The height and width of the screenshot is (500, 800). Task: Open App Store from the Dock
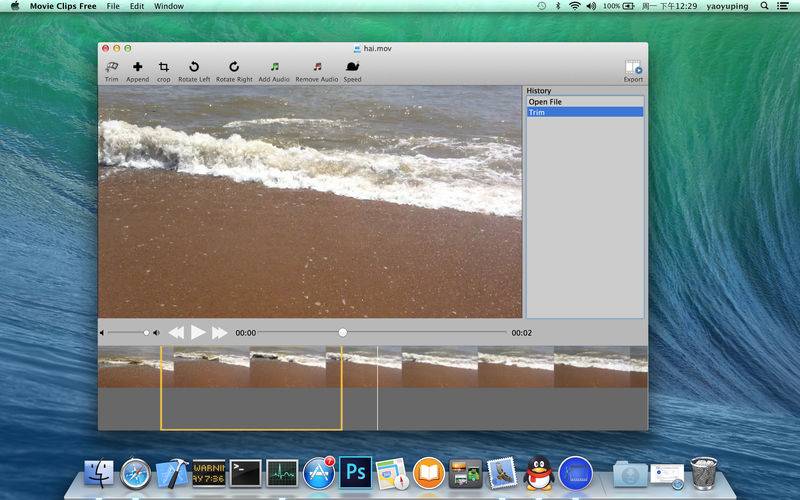[319, 473]
